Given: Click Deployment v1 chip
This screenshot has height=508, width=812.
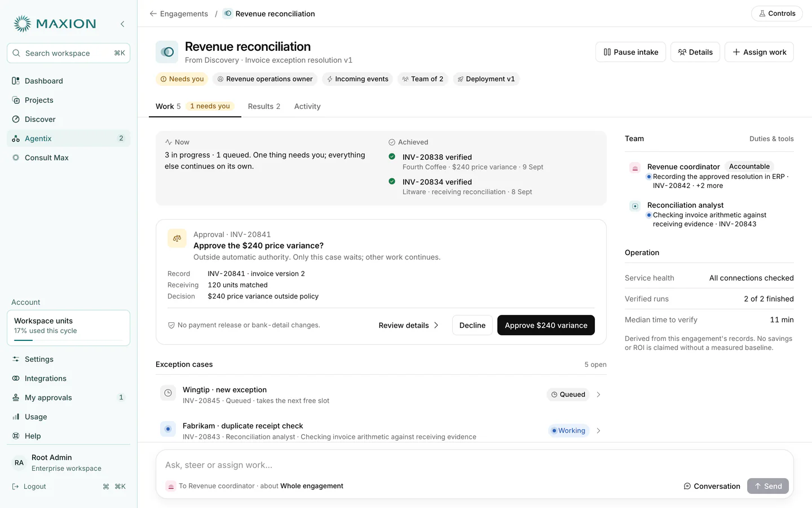Looking at the screenshot, I should (x=486, y=79).
